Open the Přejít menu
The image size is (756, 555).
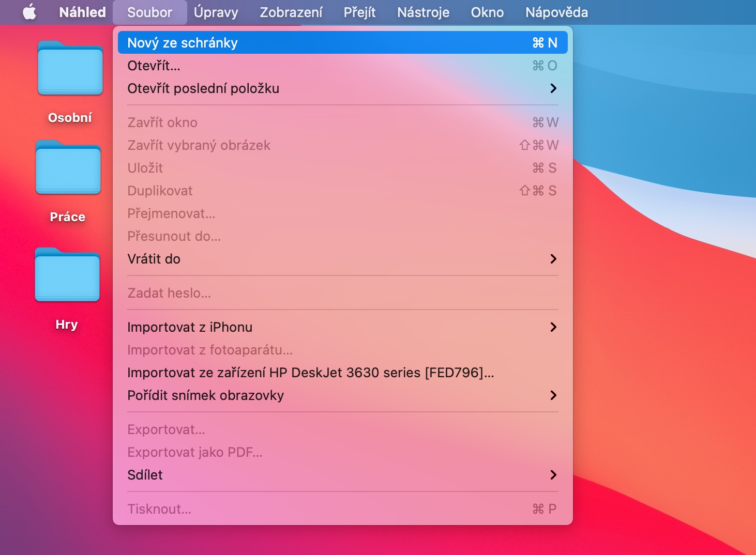coord(359,12)
